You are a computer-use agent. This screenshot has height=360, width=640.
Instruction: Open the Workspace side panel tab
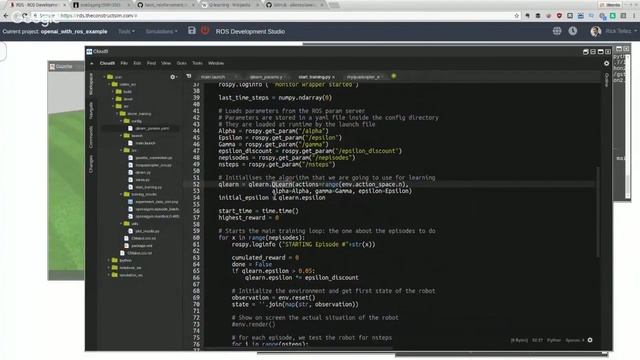coord(91,85)
